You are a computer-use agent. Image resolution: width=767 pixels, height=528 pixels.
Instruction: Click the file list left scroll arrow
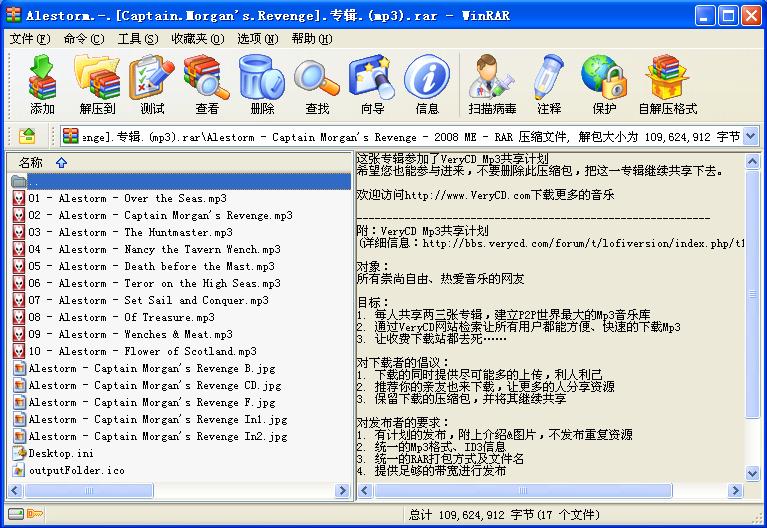coord(16,490)
